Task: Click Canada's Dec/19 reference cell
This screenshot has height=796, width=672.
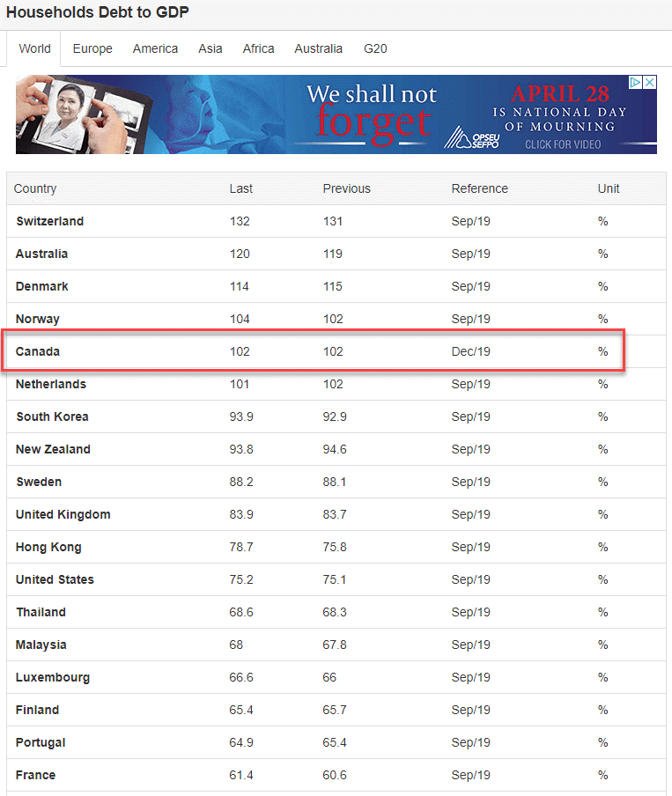Action: point(471,351)
